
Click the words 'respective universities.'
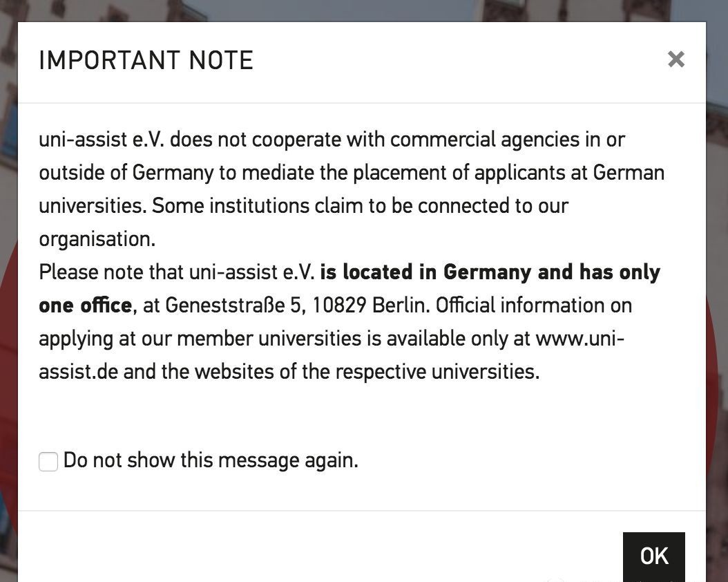point(437,372)
